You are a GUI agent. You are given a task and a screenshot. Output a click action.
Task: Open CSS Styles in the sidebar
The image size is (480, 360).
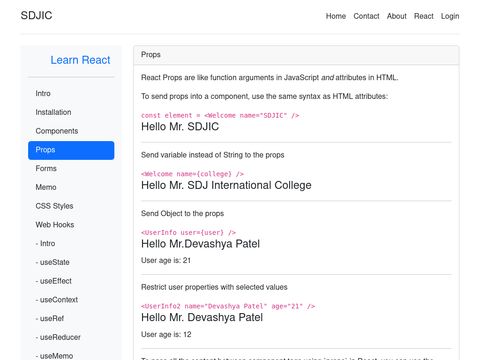point(71,206)
